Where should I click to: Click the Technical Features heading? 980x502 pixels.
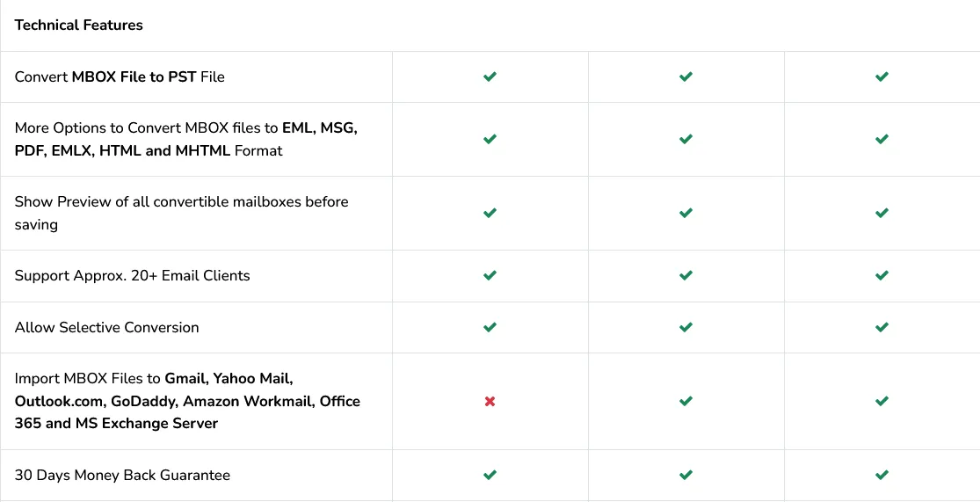[78, 25]
